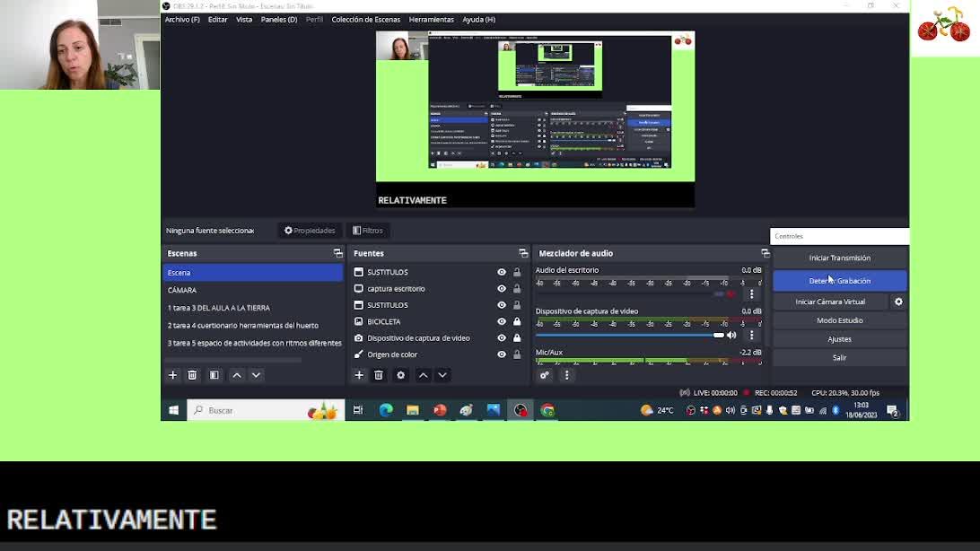Image resolution: width=980 pixels, height=551 pixels.
Task: Open the Ayuda menu
Action: [478, 20]
